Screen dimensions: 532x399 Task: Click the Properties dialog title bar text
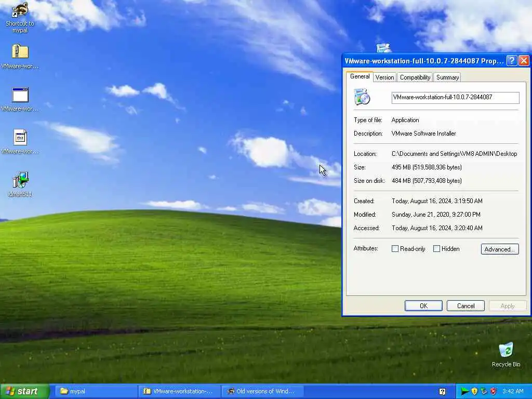click(424, 61)
